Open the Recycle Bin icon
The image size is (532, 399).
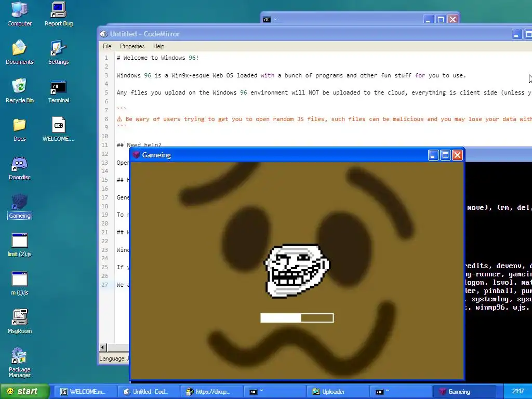click(19, 90)
